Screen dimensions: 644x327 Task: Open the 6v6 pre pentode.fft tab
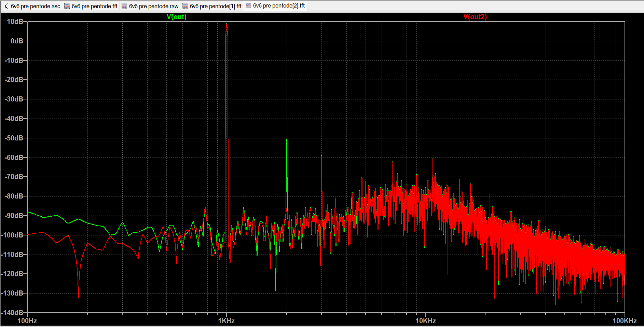tap(91, 6)
